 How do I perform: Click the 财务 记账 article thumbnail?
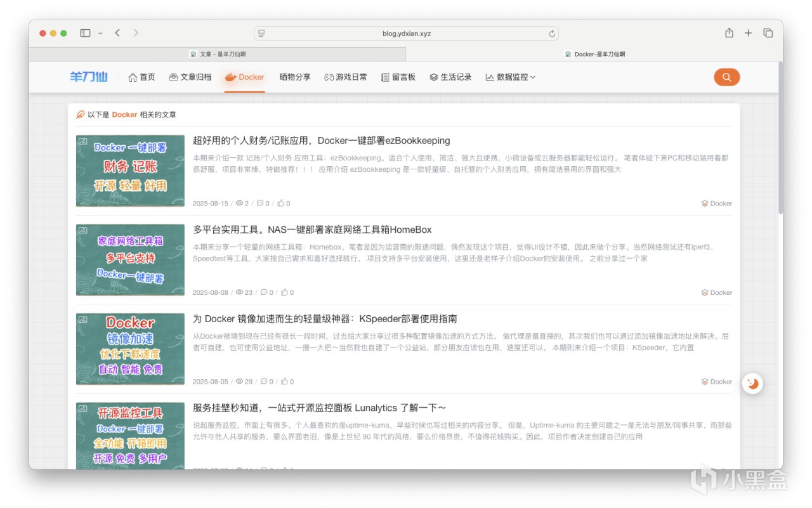click(130, 171)
